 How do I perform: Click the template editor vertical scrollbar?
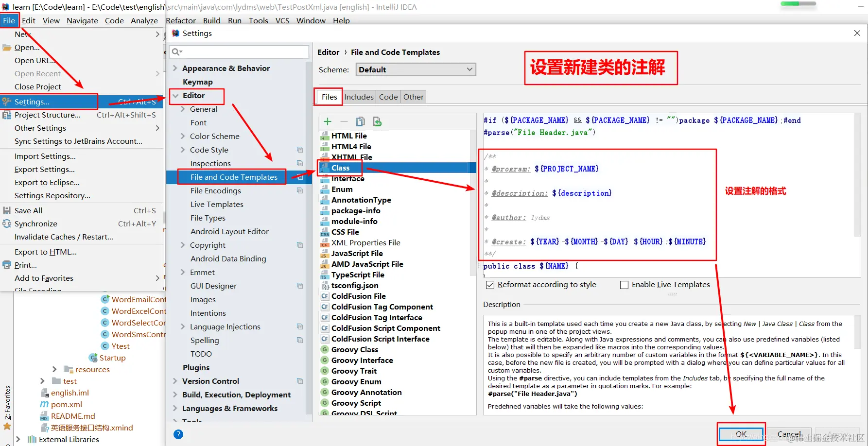(x=857, y=175)
